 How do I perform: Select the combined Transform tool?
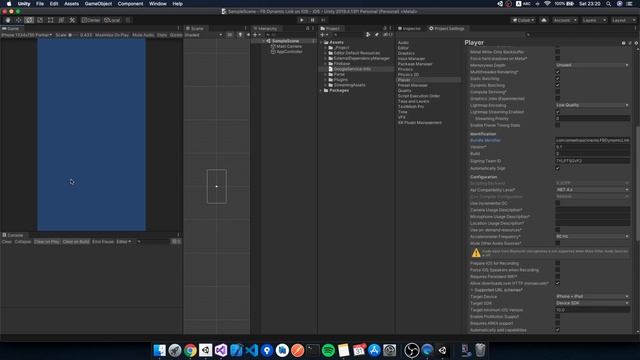(61, 20)
